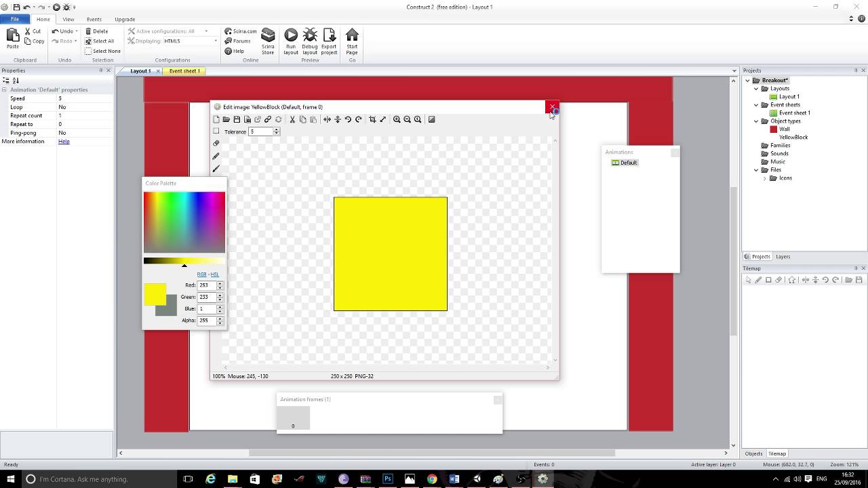Collapse Animation 'Default' properties section
This screenshot has width=868, height=488.
4,89
